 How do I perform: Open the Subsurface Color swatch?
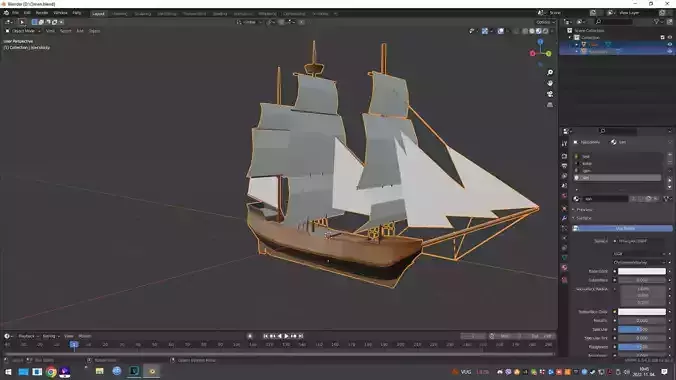point(642,311)
